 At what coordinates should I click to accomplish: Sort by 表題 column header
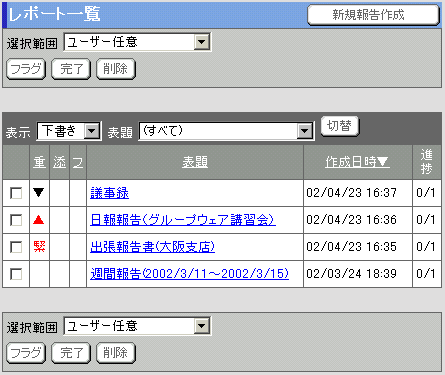tap(195, 162)
